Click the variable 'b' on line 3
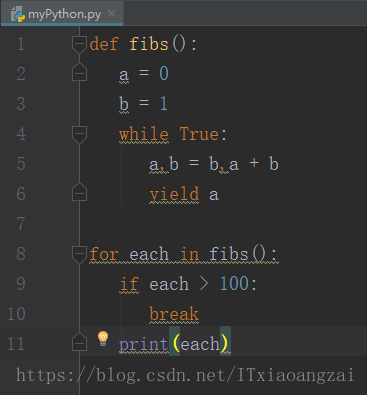The height and width of the screenshot is (395, 367). [x=124, y=104]
